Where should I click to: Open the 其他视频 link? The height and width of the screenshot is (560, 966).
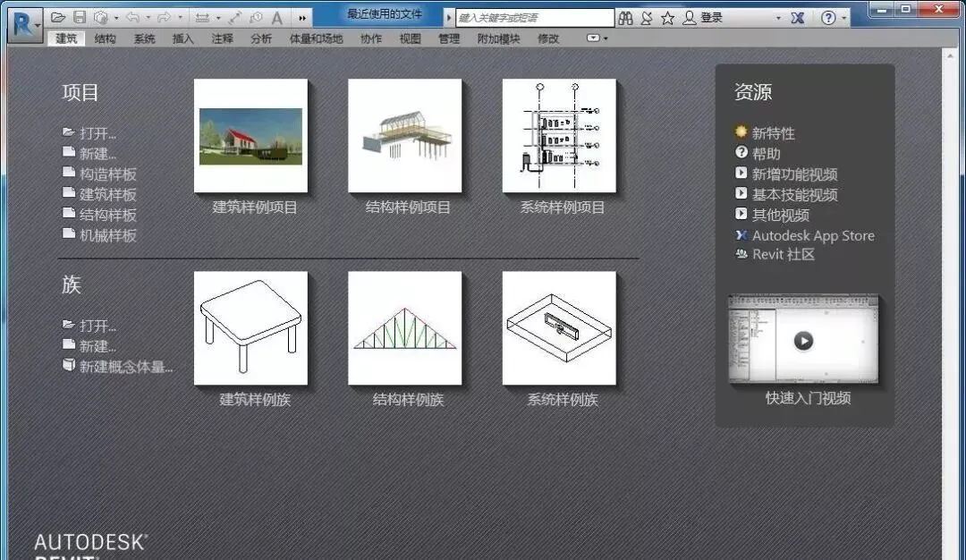773,215
